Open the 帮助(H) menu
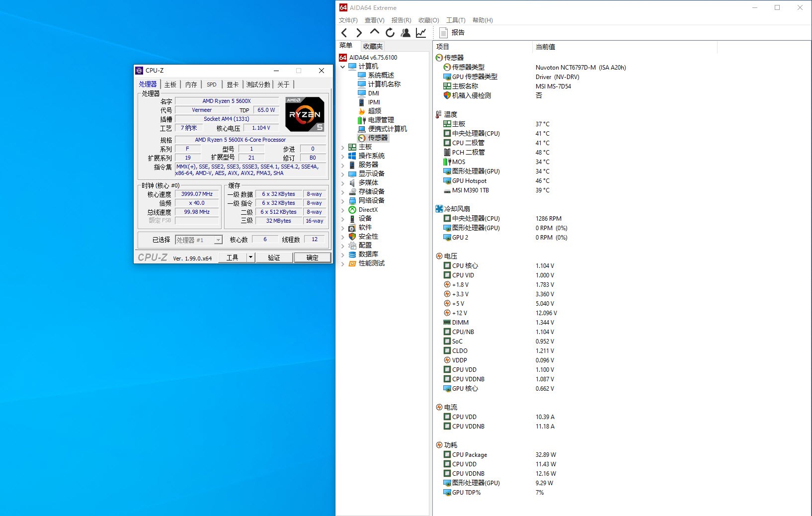The width and height of the screenshot is (812, 516). (x=483, y=20)
